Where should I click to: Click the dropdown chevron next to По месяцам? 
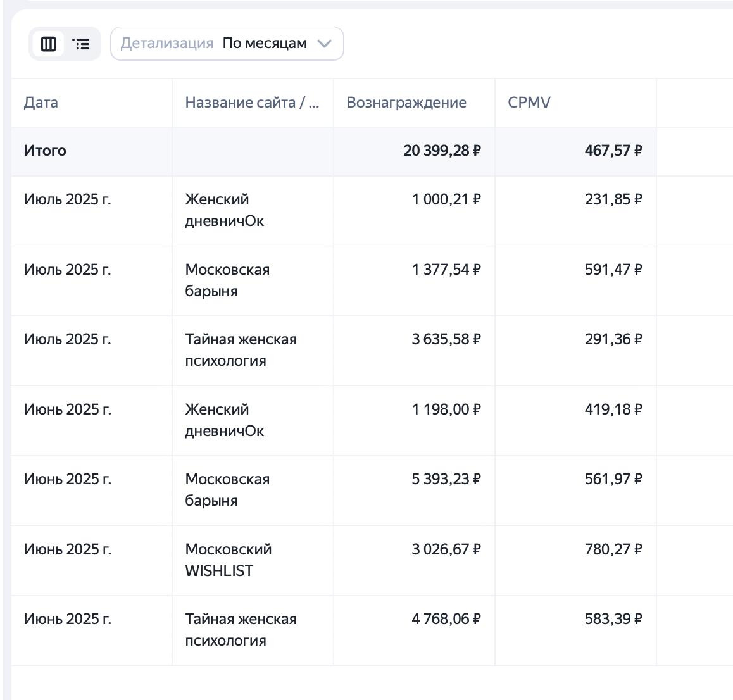324,44
